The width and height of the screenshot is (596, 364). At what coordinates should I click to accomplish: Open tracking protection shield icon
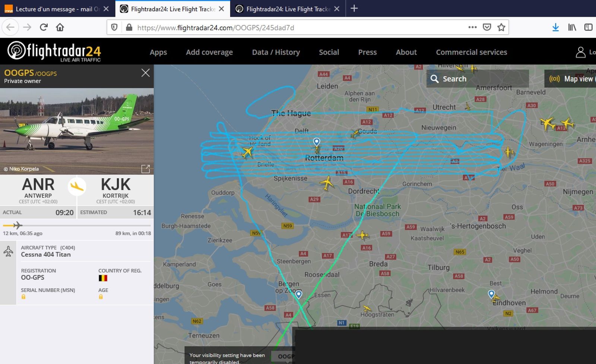click(115, 27)
